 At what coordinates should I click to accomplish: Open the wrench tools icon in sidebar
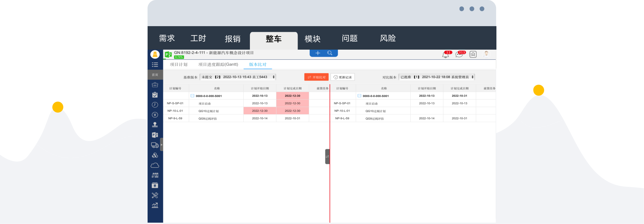[155, 195]
